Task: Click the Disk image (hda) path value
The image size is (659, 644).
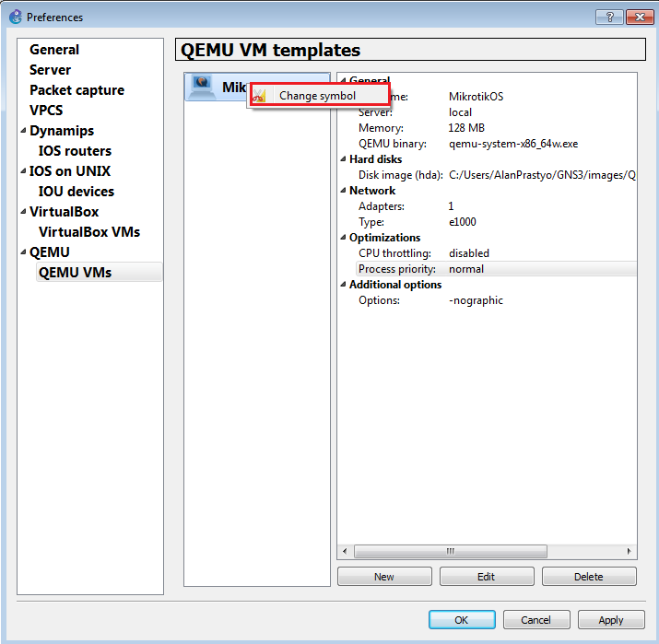Action: tap(542, 175)
